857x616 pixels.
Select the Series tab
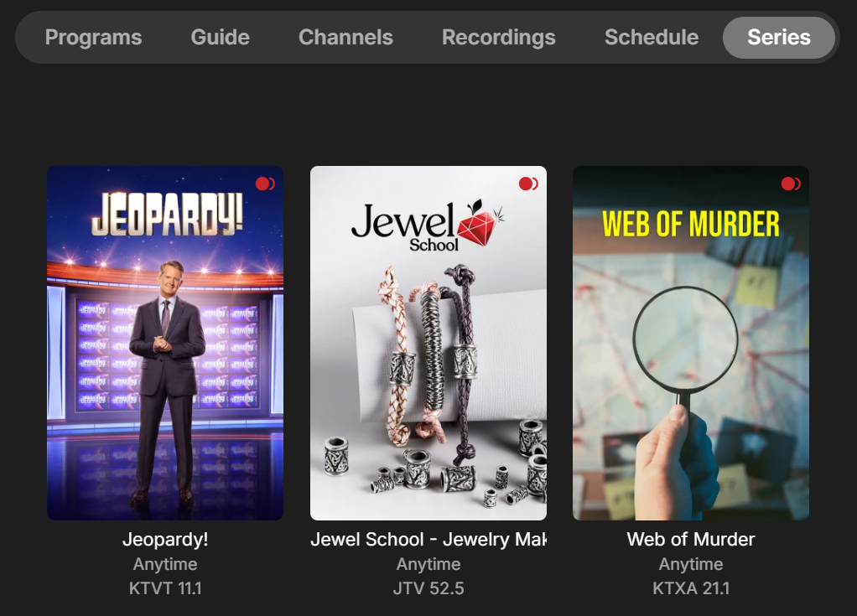779,37
